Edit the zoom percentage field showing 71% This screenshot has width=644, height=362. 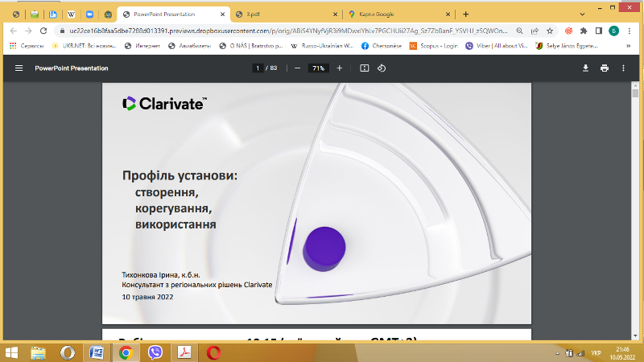tap(319, 68)
